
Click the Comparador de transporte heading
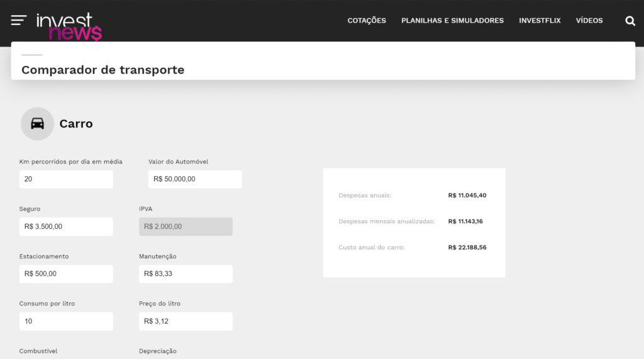click(103, 70)
